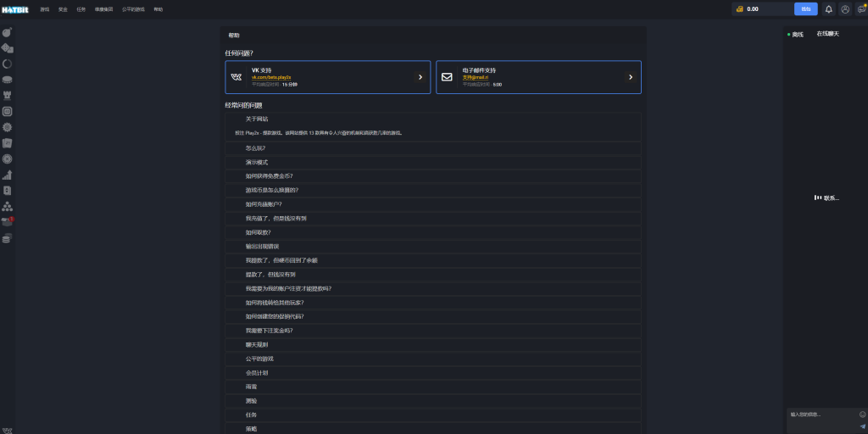The height and width of the screenshot is (434, 868).
Task: Open the 任务 menu in top navigation
Action: point(81,9)
